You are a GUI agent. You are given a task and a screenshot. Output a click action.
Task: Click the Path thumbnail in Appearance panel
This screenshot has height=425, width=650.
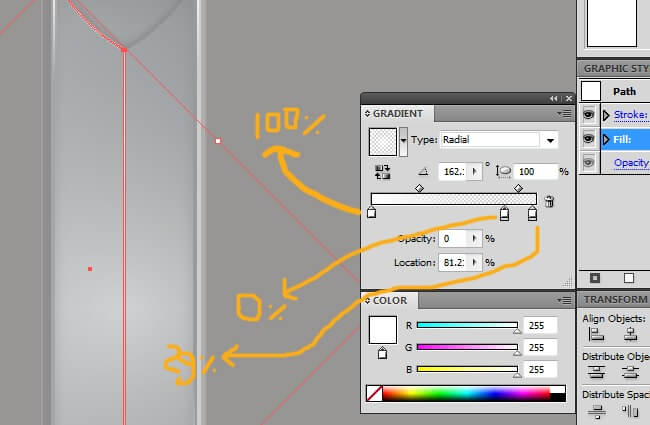coord(591,91)
